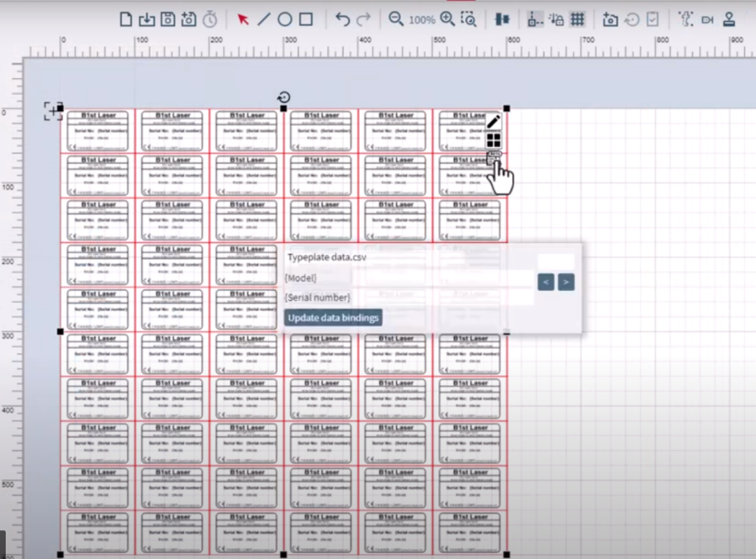Viewport: 756px width, 559px height.
Task: Select the arrow selection tool
Action: [243, 19]
